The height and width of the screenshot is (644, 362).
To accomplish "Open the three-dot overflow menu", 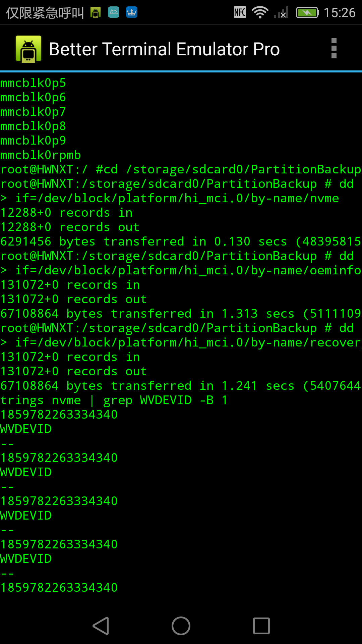I will point(334,49).
